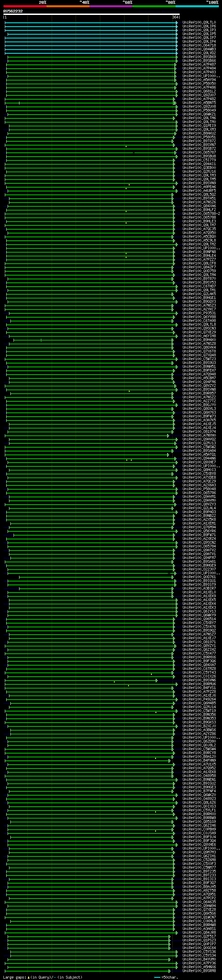This screenshot has width=222, height=980.
Task: Click the red 20% identity legend segment
Action: pos(25,6)
